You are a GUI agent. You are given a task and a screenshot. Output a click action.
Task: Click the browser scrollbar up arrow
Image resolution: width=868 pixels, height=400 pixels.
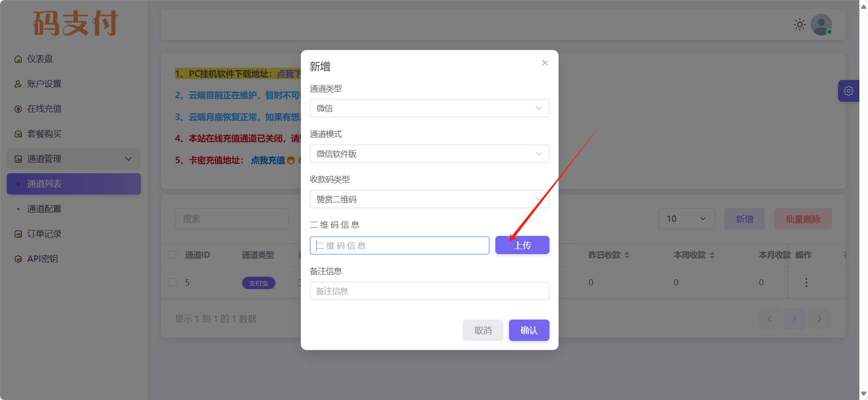863,6
